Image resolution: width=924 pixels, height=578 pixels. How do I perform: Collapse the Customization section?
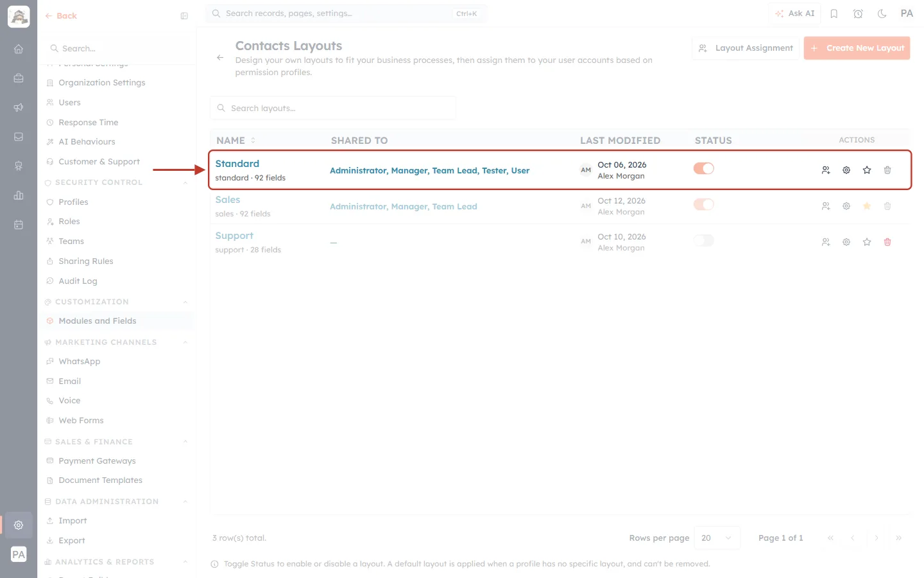(185, 302)
